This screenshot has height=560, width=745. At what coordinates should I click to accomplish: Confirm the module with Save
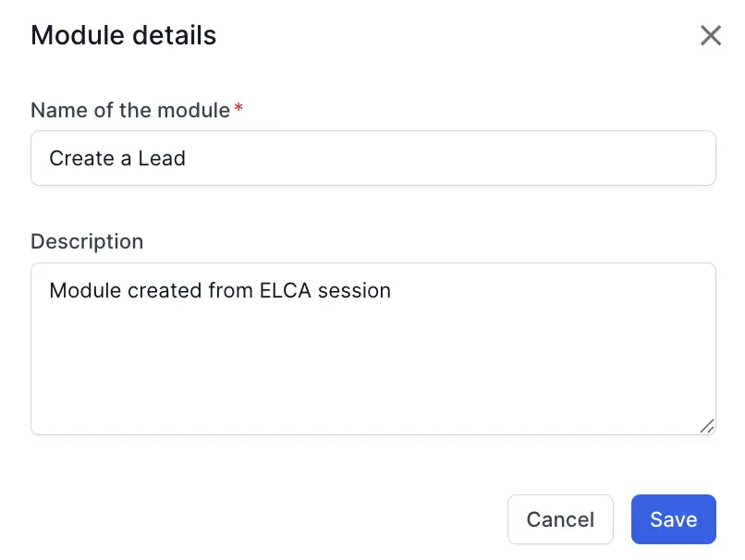(x=673, y=519)
